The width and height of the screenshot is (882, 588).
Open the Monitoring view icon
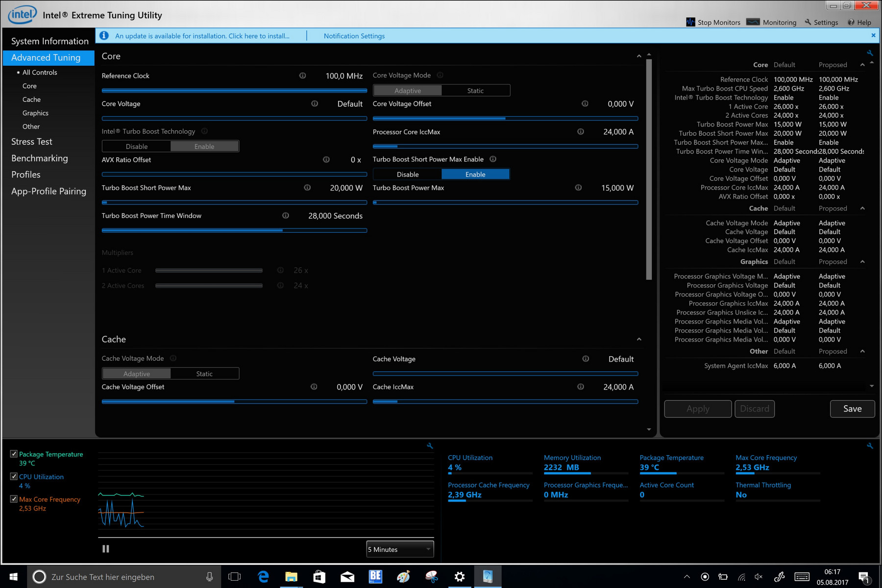pyautogui.click(x=753, y=22)
